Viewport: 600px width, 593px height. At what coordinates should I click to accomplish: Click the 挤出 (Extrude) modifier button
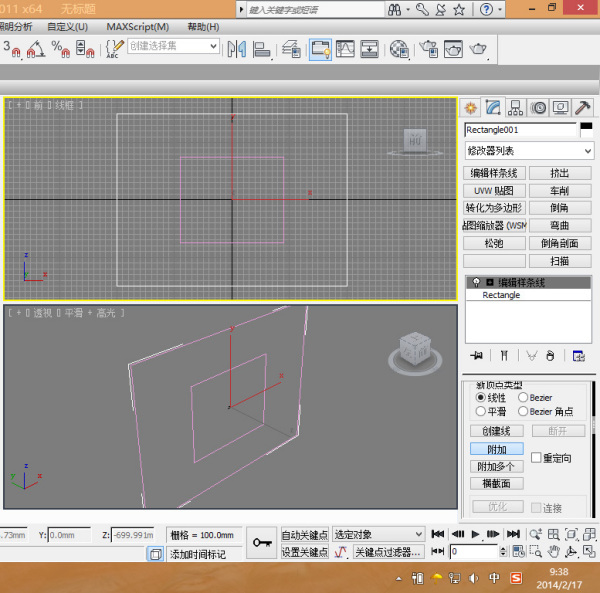(560, 173)
